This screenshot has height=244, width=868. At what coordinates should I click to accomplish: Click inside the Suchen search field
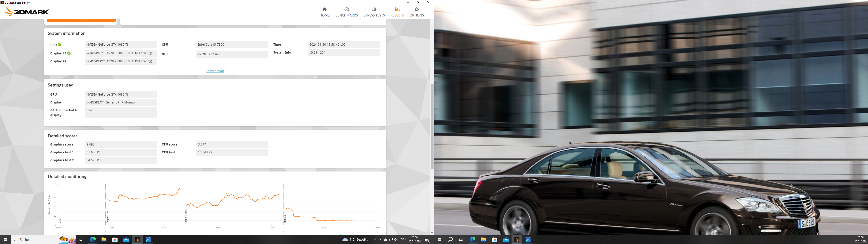click(x=25, y=239)
